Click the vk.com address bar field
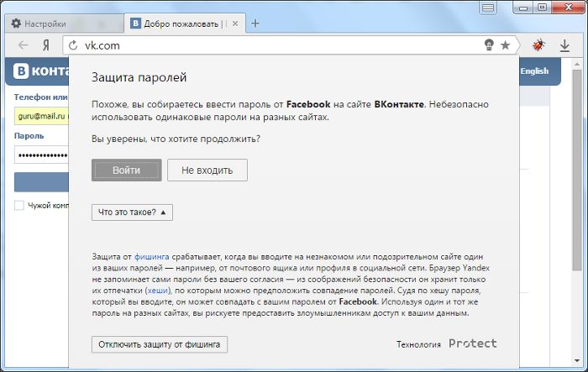This screenshot has width=588, height=372. tap(277, 45)
